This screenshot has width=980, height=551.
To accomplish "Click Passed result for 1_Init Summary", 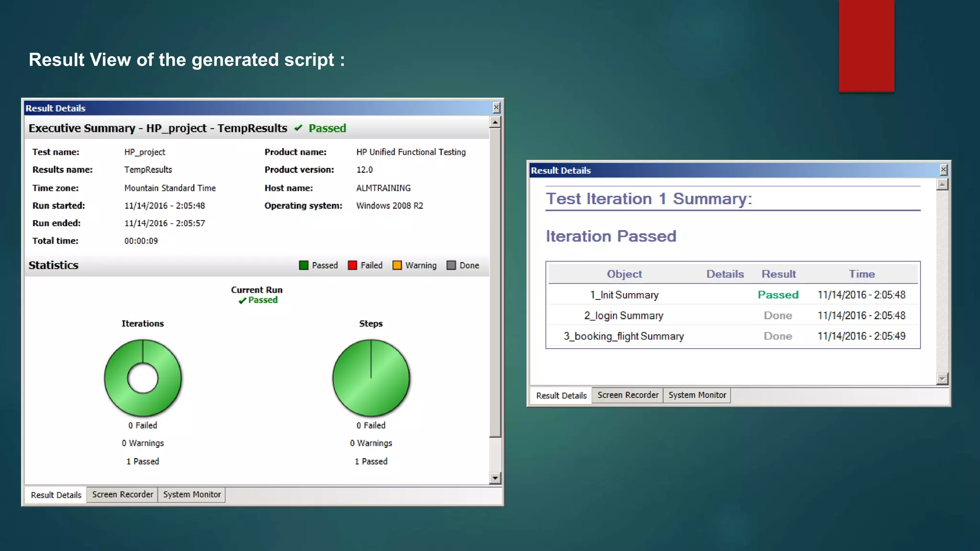I will tap(778, 295).
